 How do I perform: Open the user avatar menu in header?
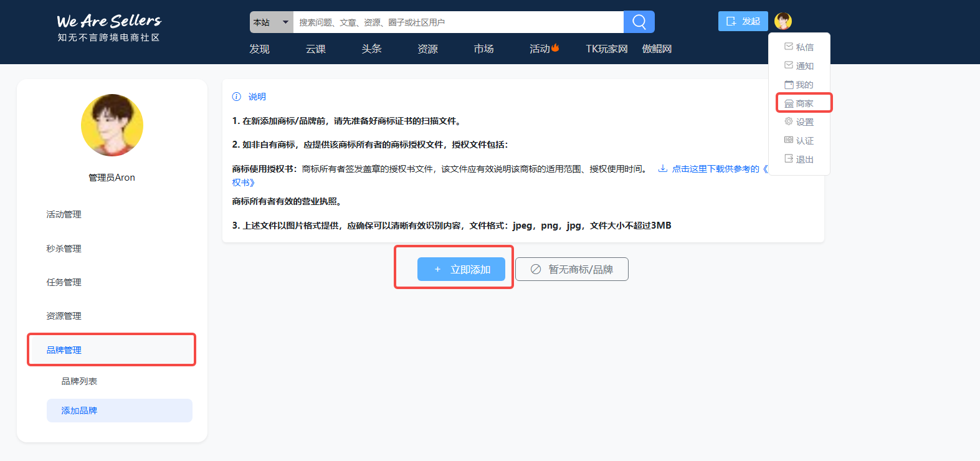pyautogui.click(x=783, y=21)
